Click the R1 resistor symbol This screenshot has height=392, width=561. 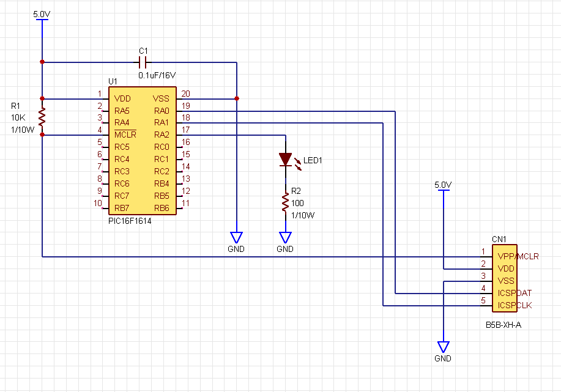42,117
